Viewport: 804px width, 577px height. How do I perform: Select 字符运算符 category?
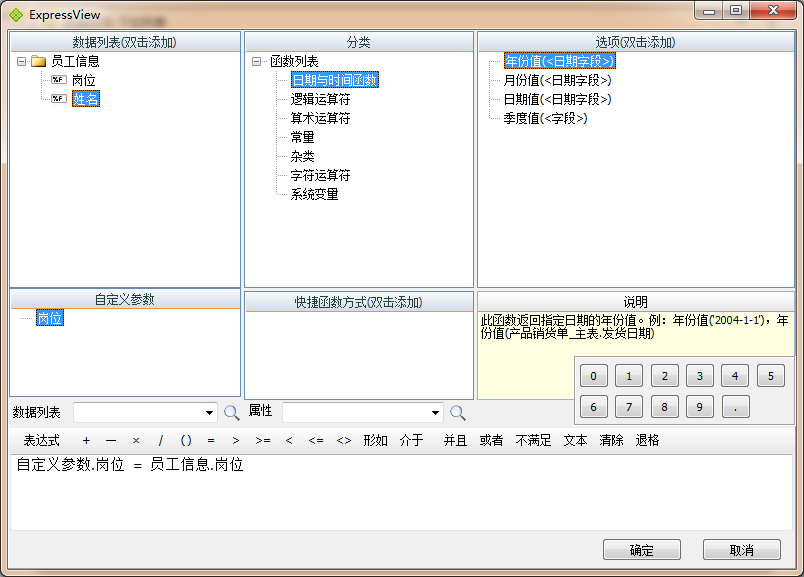point(320,175)
